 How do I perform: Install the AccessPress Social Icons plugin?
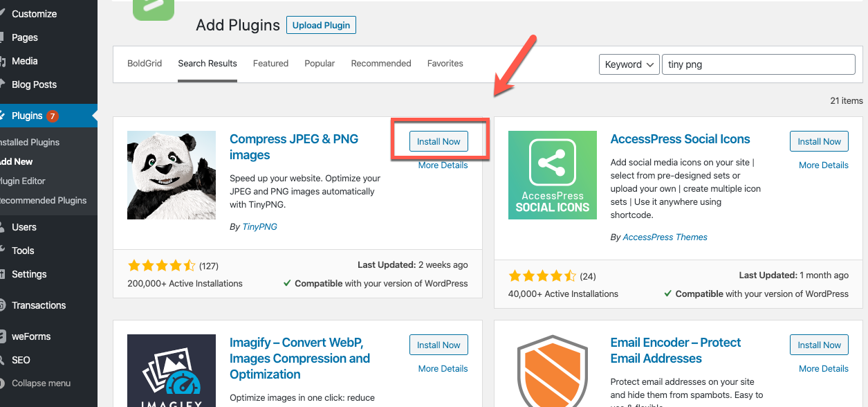[x=819, y=141]
